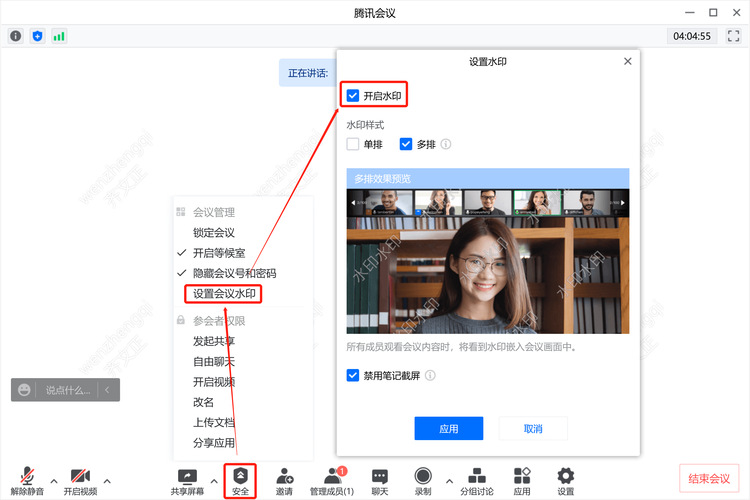Click info icon next to 禁用笔记截屏
750x500 pixels.
point(430,375)
